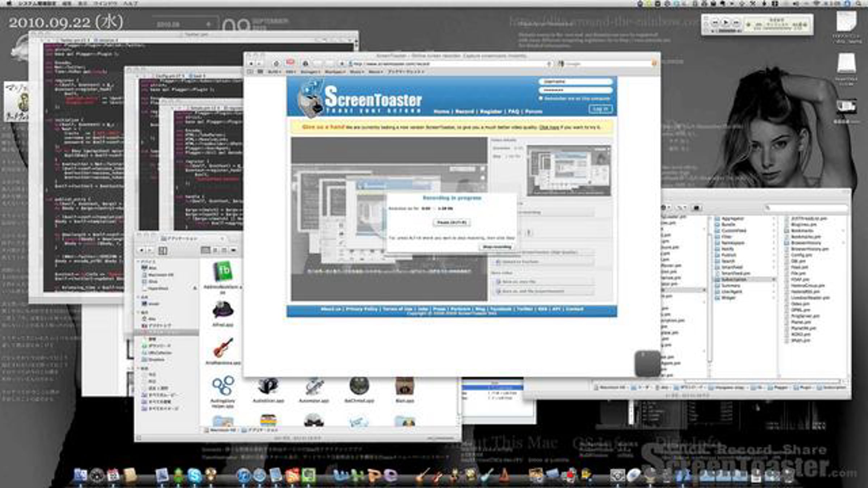Select Finder icon view button
Screen dimensions: 868x488
tap(205, 250)
